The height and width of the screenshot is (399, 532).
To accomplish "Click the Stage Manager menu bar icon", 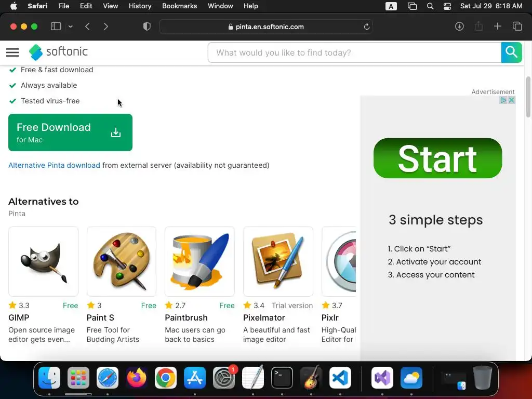I will pyautogui.click(x=412, y=6).
